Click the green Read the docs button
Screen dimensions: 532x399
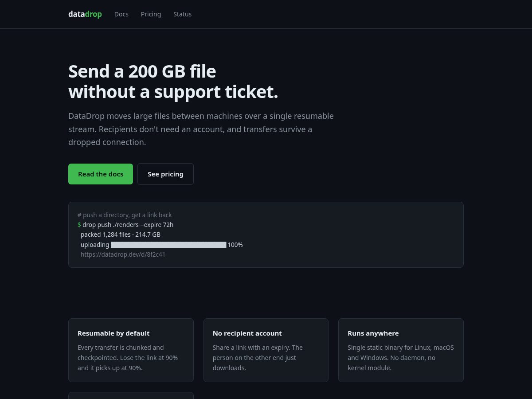pyautogui.click(x=101, y=174)
